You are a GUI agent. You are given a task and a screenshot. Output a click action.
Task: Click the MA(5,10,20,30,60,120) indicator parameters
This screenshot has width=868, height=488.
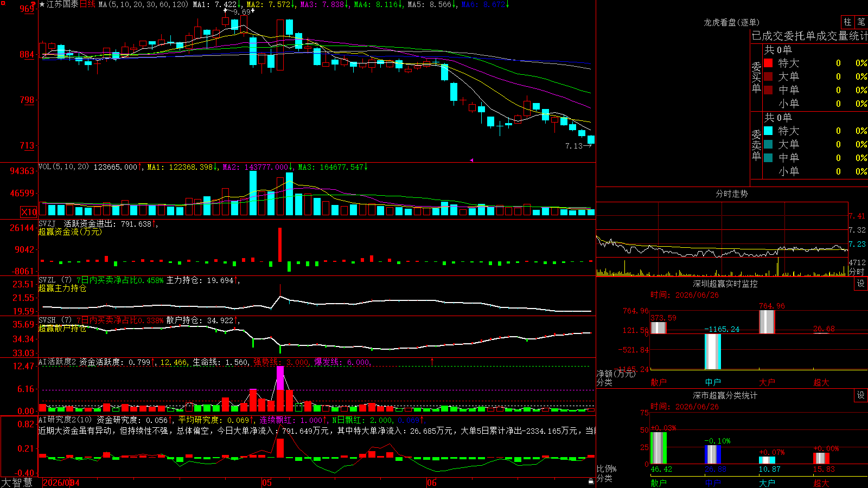coord(144,4)
